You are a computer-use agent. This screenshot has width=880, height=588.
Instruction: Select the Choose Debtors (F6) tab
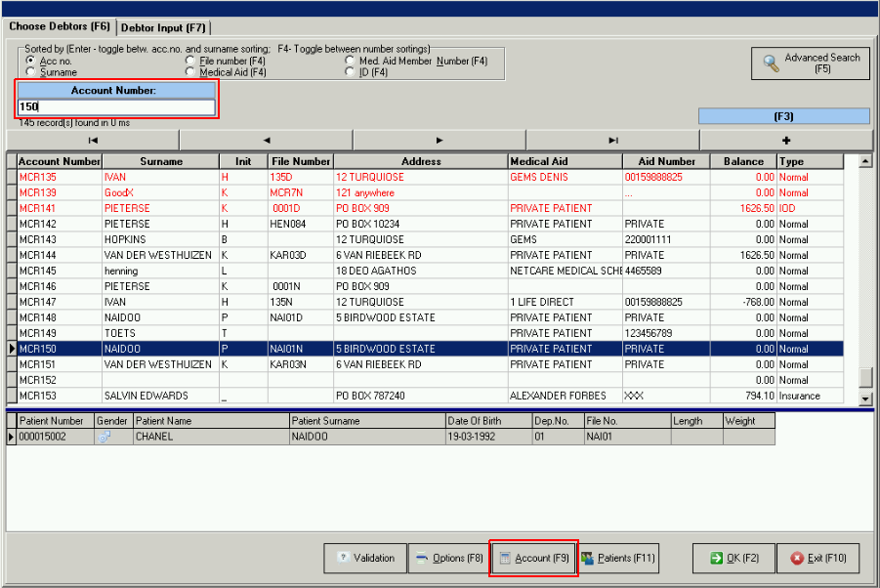point(60,26)
